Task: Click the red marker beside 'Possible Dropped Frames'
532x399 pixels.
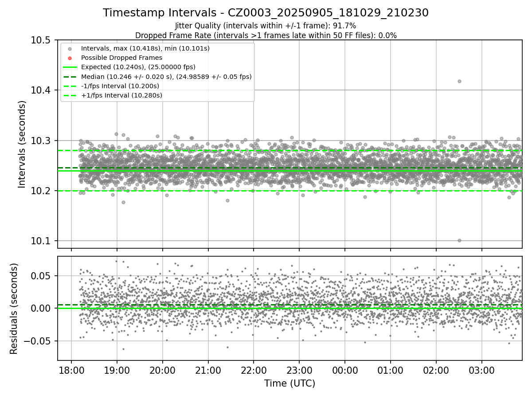Action: click(x=70, y=58)
